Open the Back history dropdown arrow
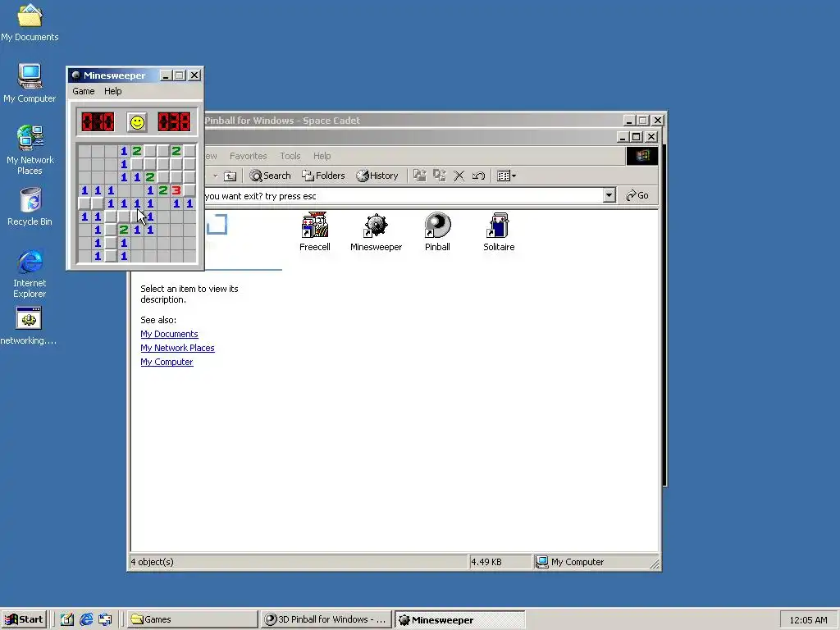Viewport: 840px width, 630px height. tap(216, 176)
